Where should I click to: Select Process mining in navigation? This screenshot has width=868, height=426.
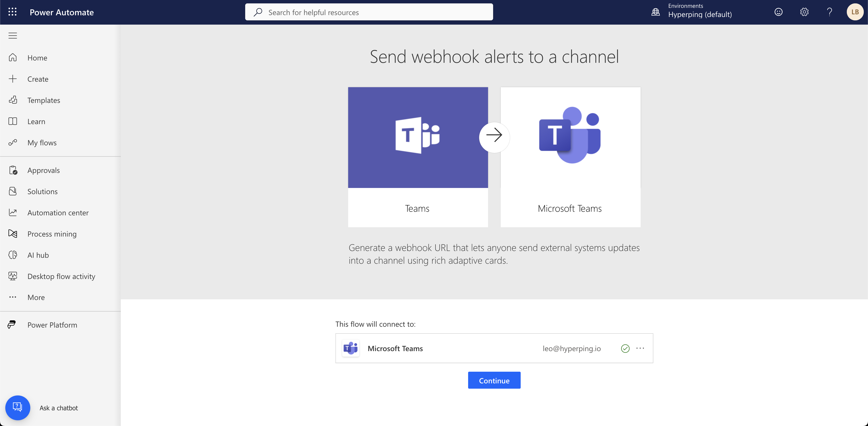pyautogui.click(x=52, y=234)
